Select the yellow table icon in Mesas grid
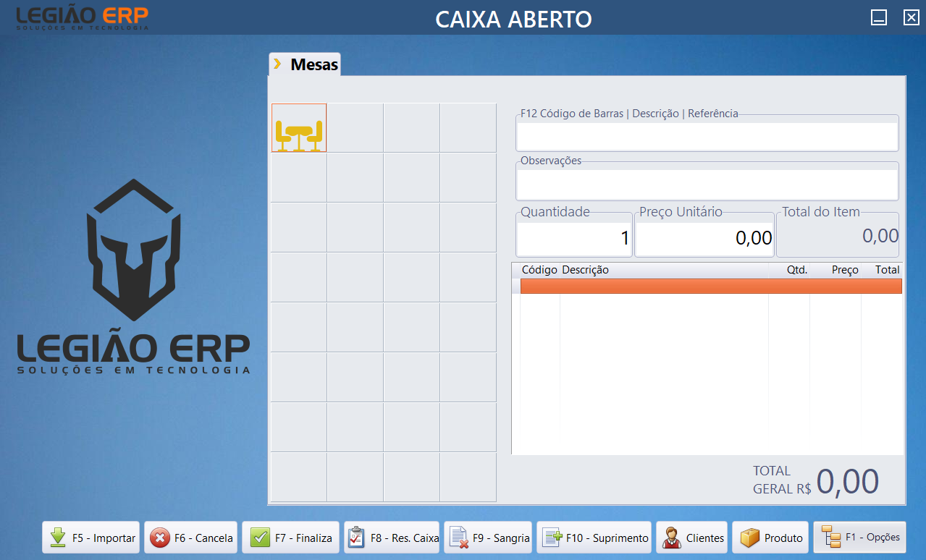This screenshot has height=560, width=926. pos(299,135)
